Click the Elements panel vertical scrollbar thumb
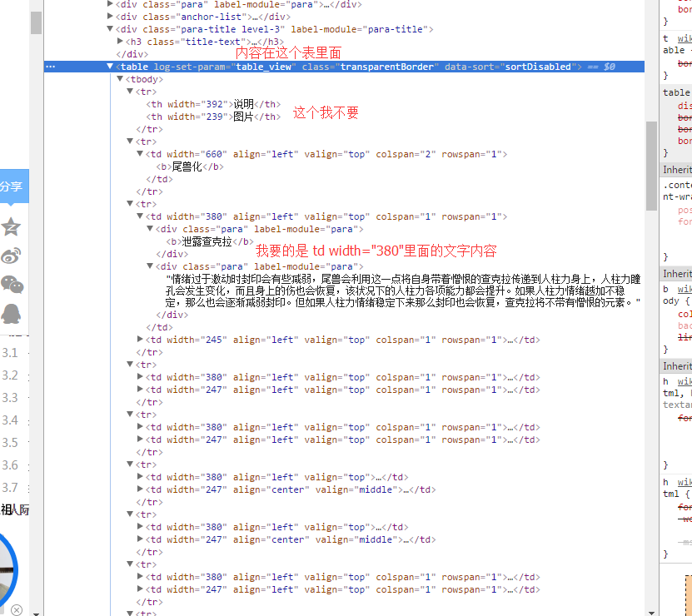Screen dimensions: 692x616 [x=651, y=166]
